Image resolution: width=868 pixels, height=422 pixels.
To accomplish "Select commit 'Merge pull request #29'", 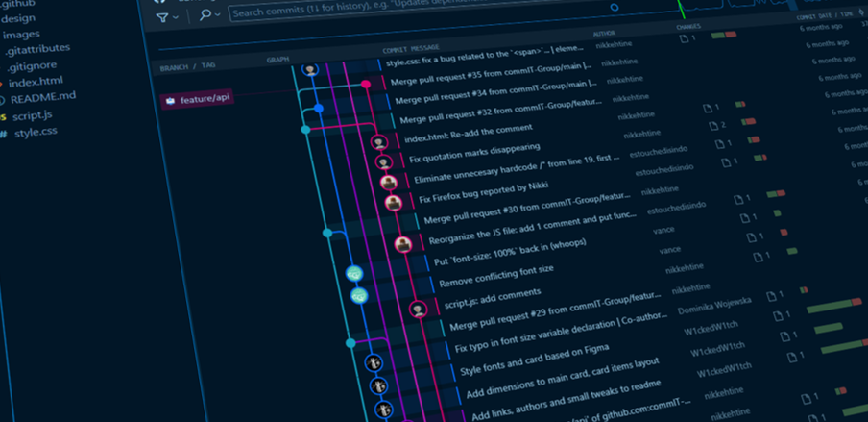I will (x=555, y=311).
